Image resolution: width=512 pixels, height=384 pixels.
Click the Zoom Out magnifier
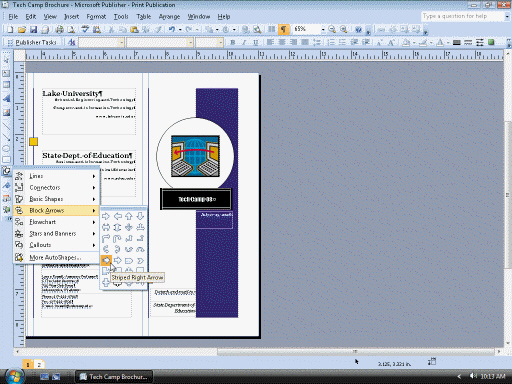(332, 29)
